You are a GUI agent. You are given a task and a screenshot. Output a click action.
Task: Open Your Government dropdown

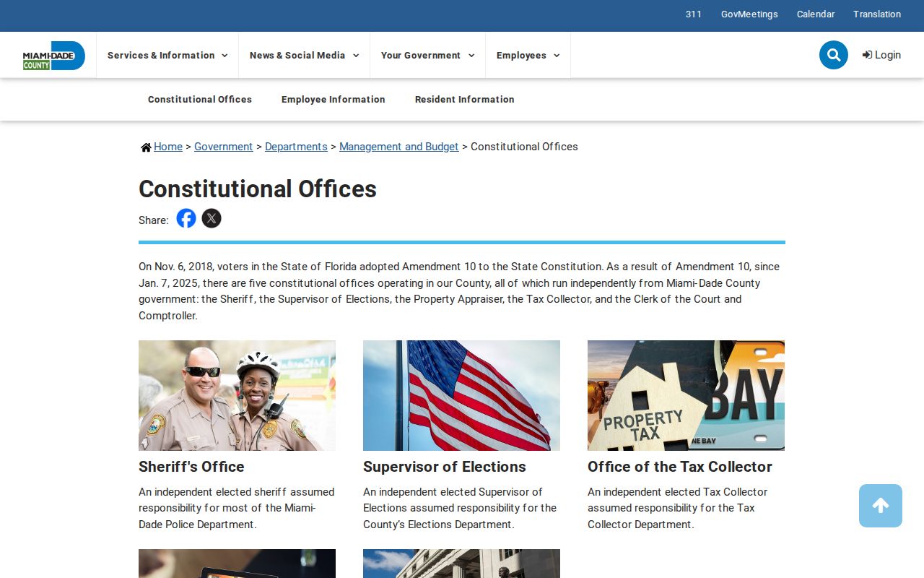pyautogui.click(x=428, y=56)
